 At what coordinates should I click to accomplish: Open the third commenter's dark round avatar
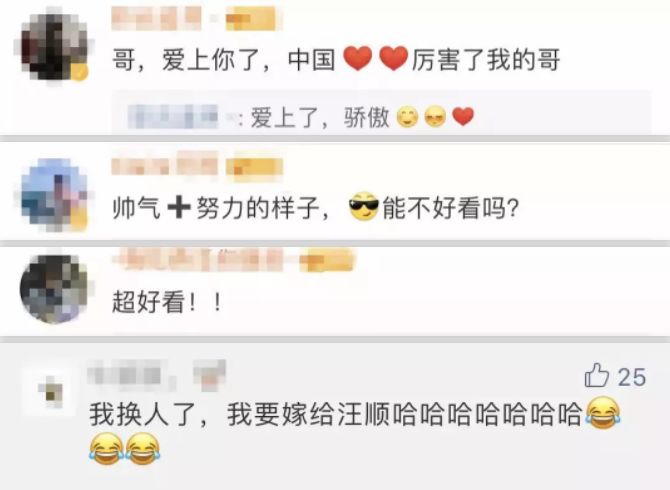point(54,288)
